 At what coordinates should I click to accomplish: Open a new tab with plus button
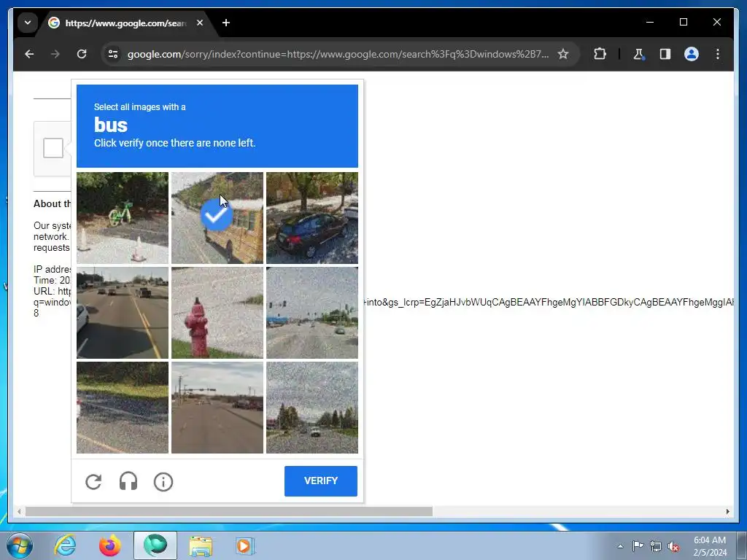tap(226, 23)
